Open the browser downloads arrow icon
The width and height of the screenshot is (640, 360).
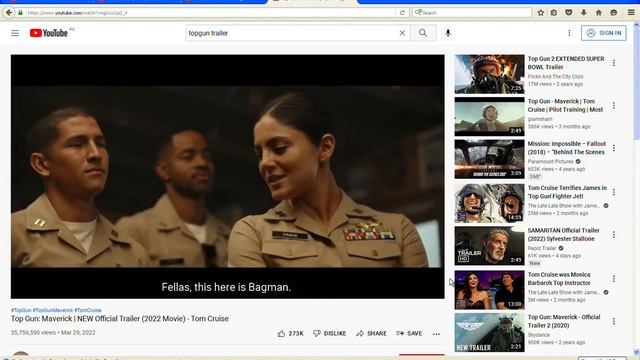[x=584, y=13]
